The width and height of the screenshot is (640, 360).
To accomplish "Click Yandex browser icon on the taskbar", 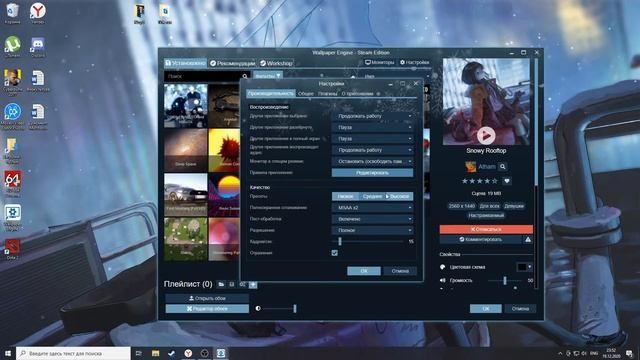I will tap(188, 353).
